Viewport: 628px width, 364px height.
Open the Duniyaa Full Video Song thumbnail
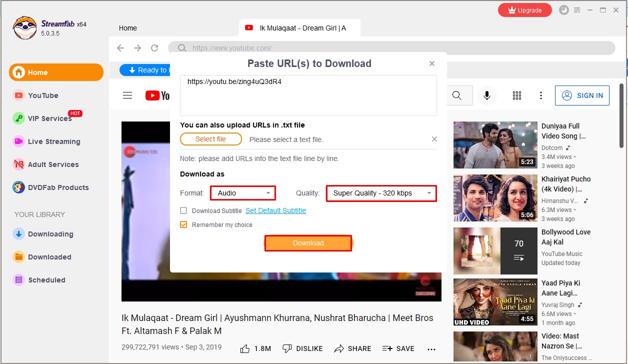495,145
